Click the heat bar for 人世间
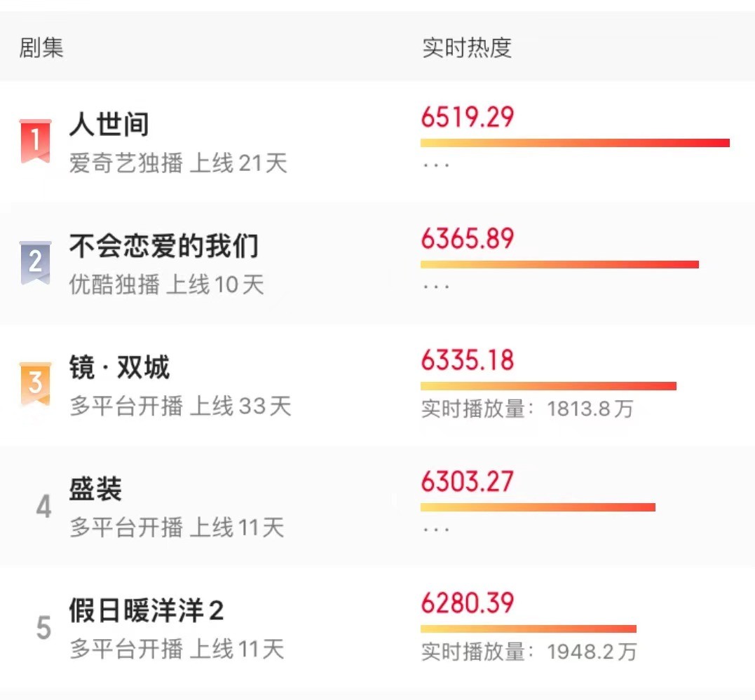The image size is (755, 700). coord(575,143)
